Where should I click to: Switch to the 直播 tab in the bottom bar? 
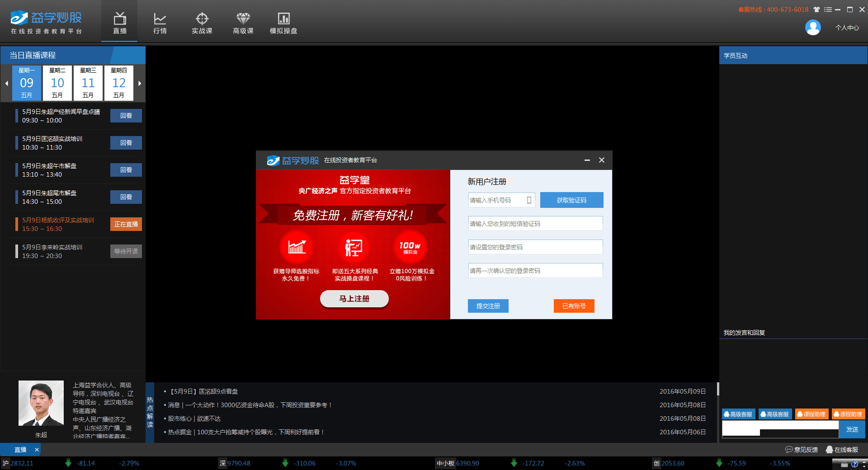pyautogui.click(x=20, y=450)
